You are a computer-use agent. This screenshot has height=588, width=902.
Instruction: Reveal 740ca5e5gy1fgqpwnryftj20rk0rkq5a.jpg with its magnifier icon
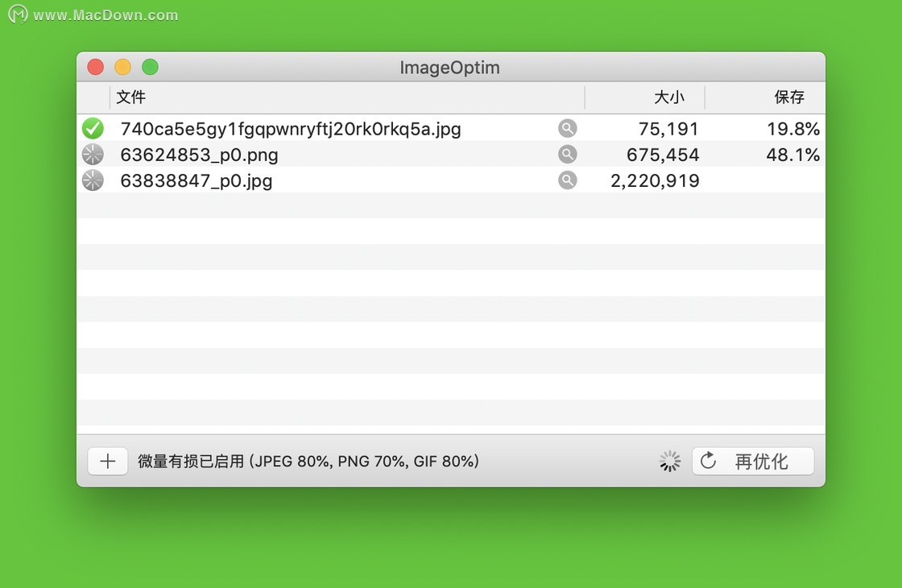tap(567, 128)
